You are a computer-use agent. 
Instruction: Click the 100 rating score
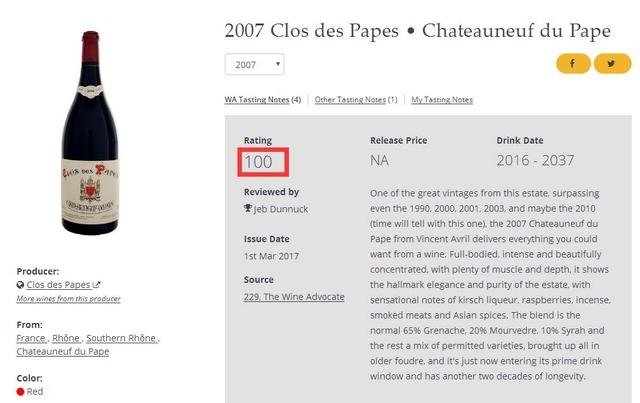[258, 161]
